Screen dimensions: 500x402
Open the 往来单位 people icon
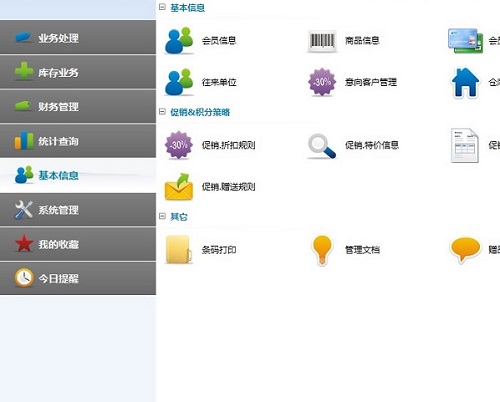click(179, 82)
